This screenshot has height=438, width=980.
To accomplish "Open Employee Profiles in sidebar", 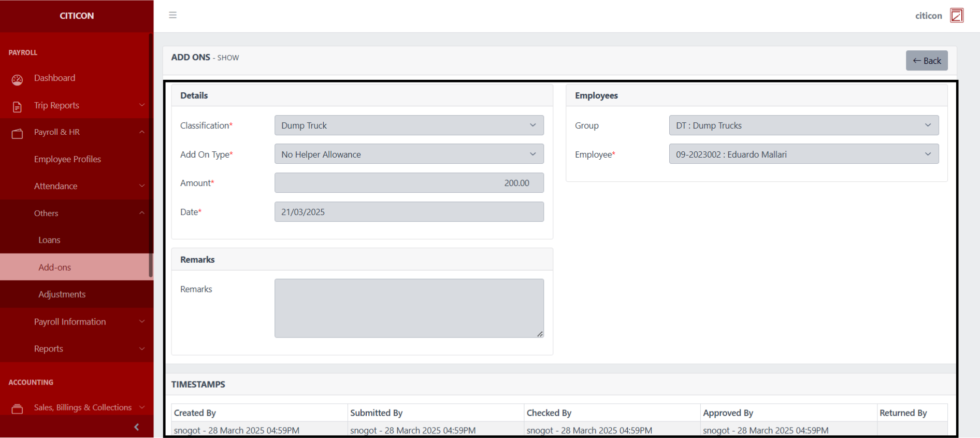I will pyautogui.click(x=67, y=159).
